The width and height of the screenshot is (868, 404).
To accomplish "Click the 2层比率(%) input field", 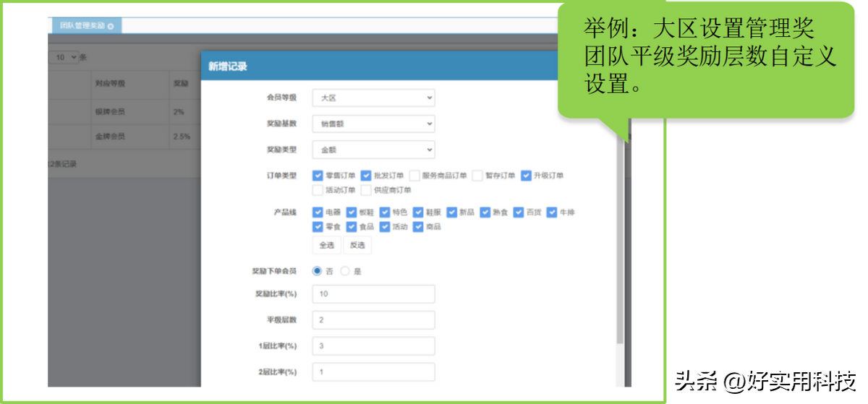I will [x=373, y=371].
